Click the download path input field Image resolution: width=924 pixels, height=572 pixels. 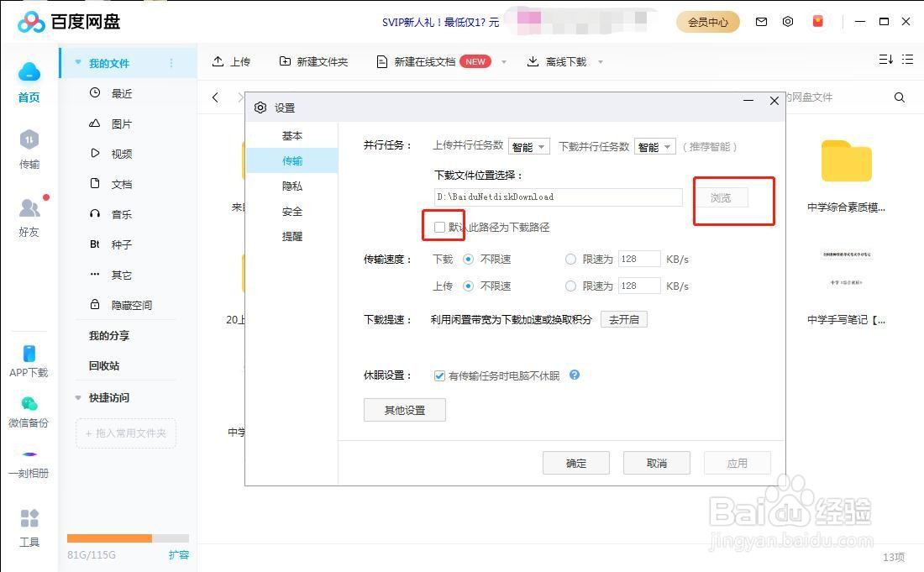pos(557,197)
